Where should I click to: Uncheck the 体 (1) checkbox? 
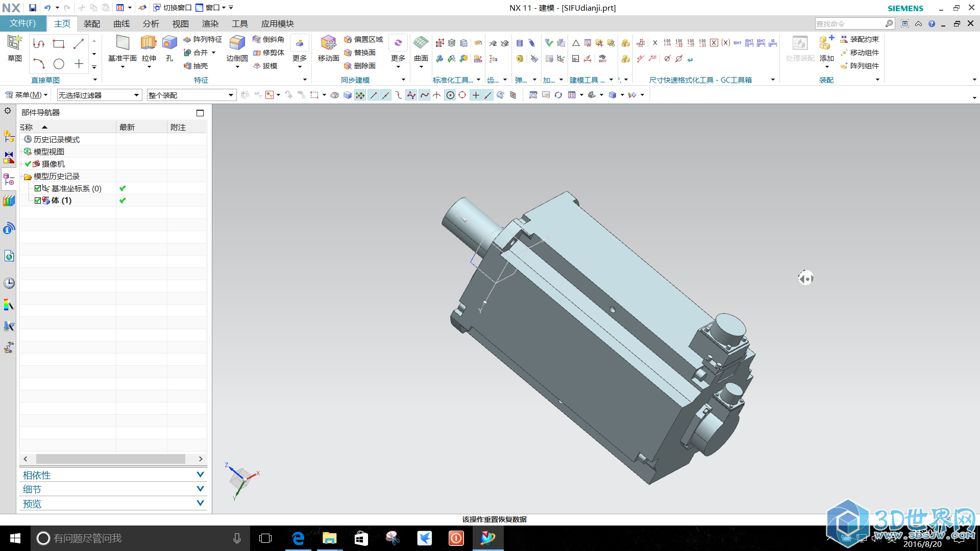[x=38, y=201]
